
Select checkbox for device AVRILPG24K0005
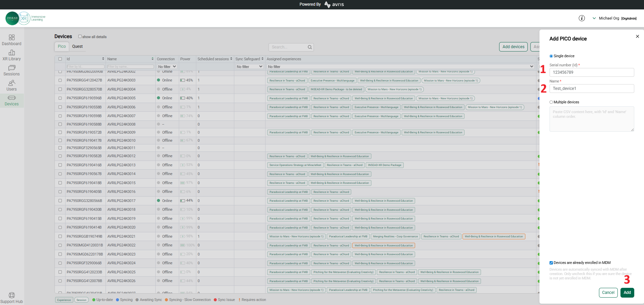point(60,98)
